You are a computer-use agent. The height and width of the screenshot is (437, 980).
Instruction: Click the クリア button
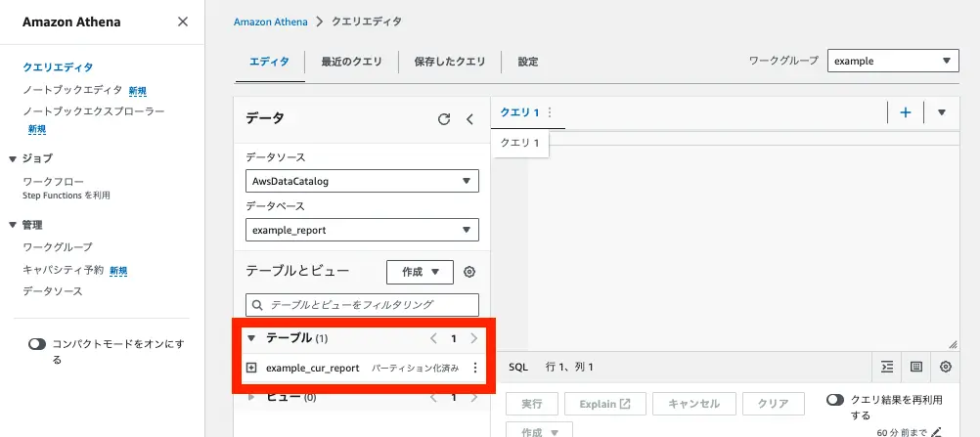click(x=773, y=404)
